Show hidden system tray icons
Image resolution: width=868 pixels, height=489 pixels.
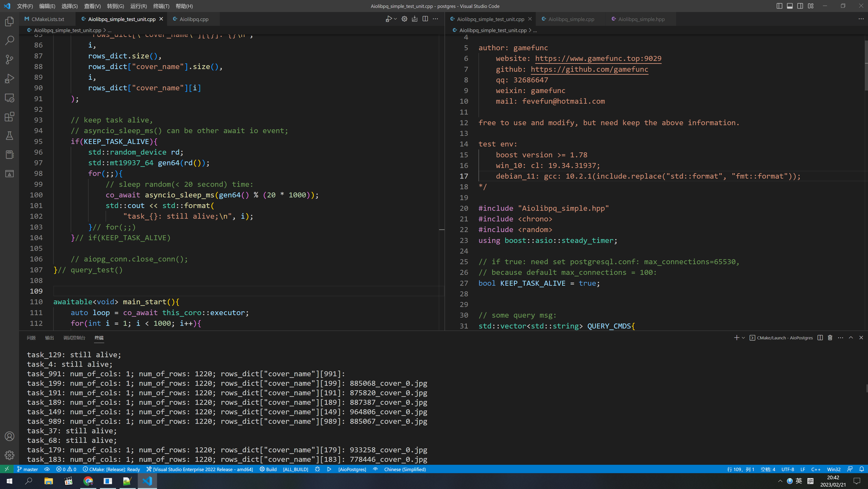tap(780, 481)
